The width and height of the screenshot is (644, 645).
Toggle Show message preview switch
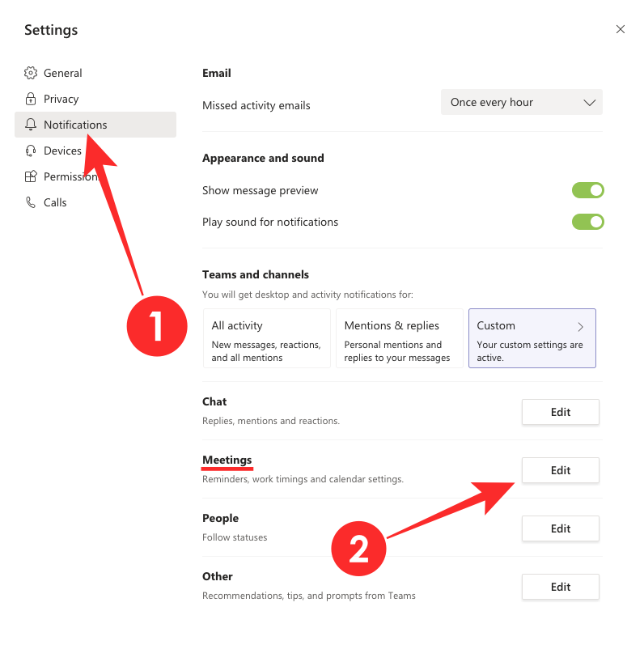click(x=588, y=190)
